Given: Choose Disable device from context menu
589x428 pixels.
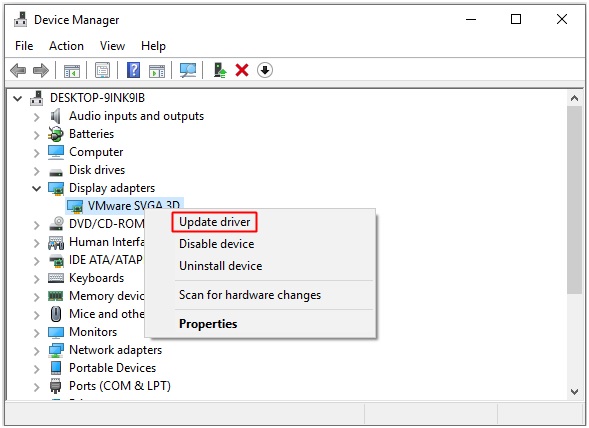Looking at the screenshot, I should coord(216,244).
